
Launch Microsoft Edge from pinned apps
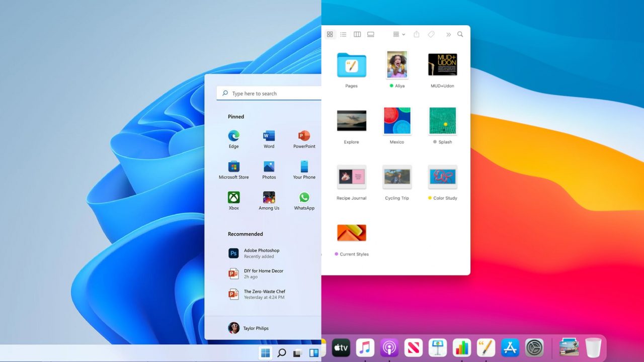tap(233, 136)
